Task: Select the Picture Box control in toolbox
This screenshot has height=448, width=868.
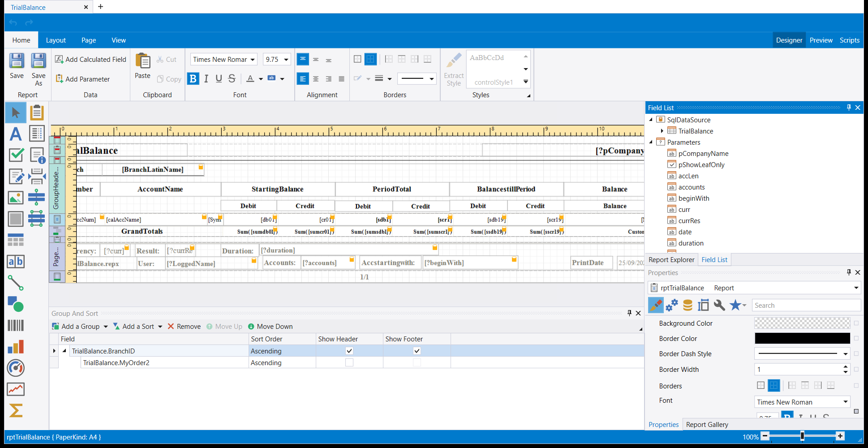Action: (16, 198)
